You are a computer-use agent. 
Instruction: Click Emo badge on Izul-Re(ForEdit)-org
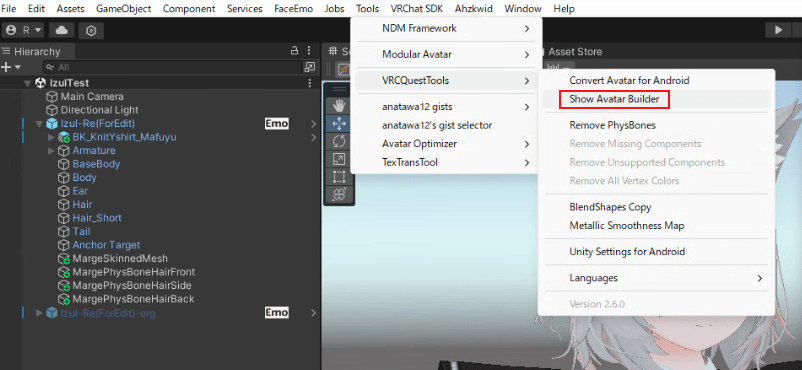276,313
